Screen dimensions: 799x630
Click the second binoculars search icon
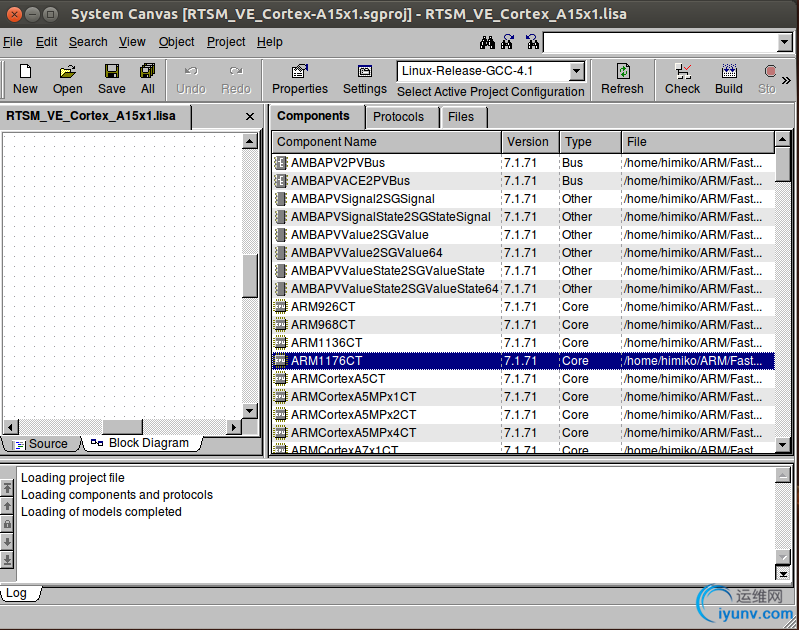pyautogui.click(x=508, y=42)
